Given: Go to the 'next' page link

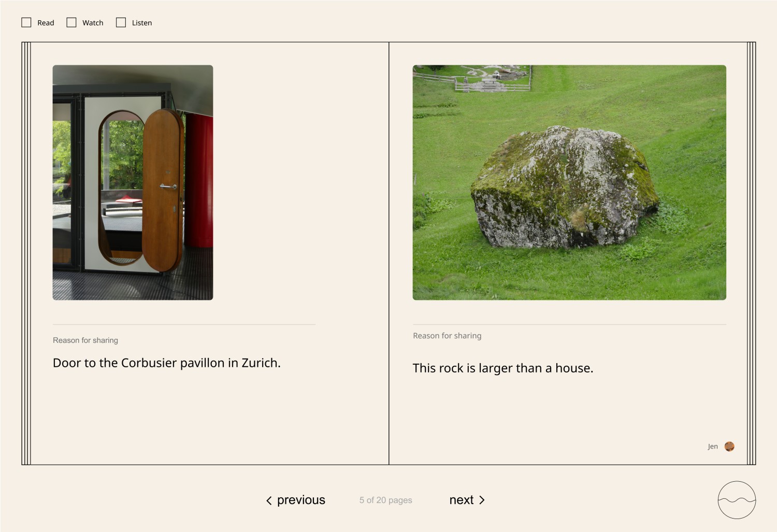Looking at the screenshot, I should pos(461,500).
